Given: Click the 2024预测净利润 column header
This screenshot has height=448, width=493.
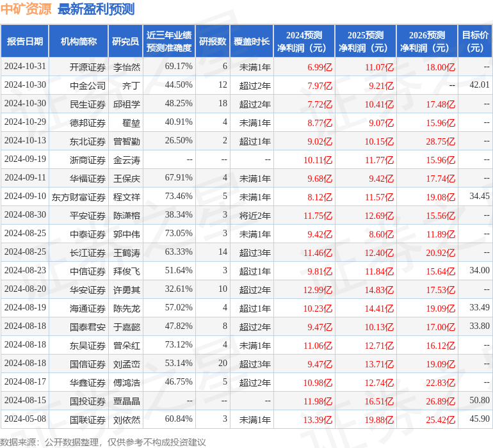Looking at the screenshot, I should click(304, 41).
